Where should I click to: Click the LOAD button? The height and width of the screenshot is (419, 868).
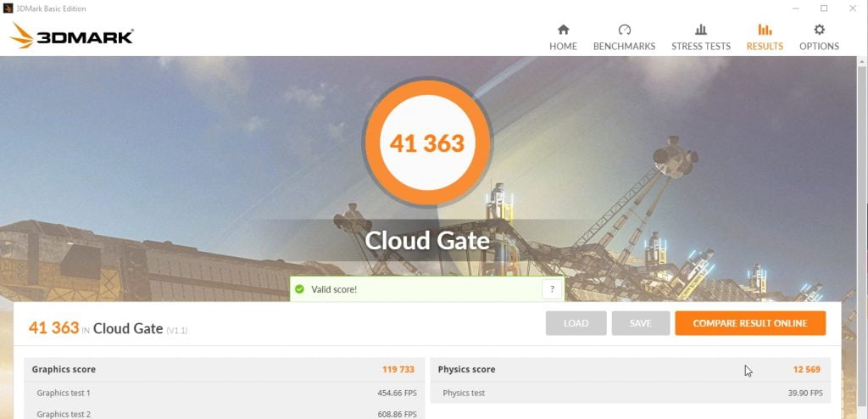point(576,323)
